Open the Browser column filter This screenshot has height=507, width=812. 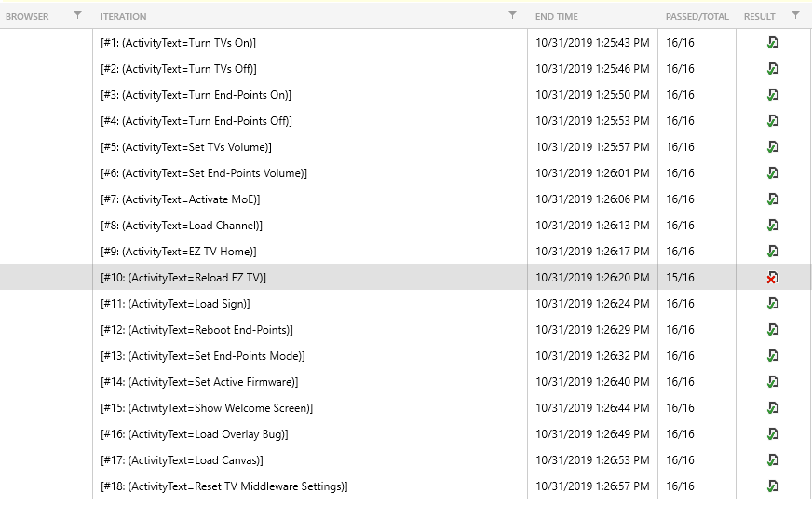[x=77, y=16]
